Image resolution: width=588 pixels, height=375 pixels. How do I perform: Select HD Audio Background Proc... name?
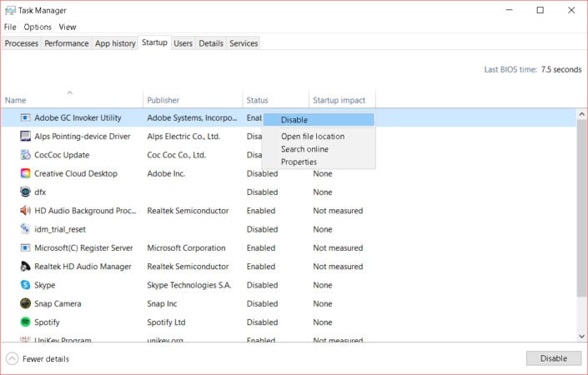(x=86, y=211)
